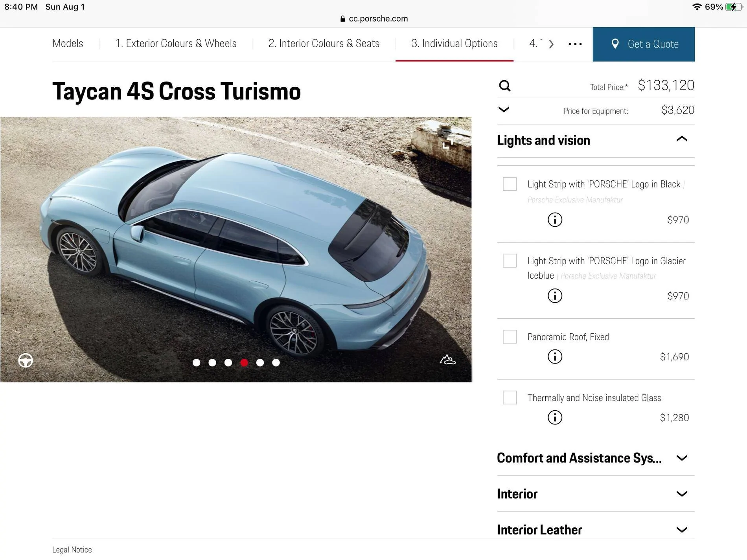
Task: Change background scenery mountain icon
Action: point(447,359)
